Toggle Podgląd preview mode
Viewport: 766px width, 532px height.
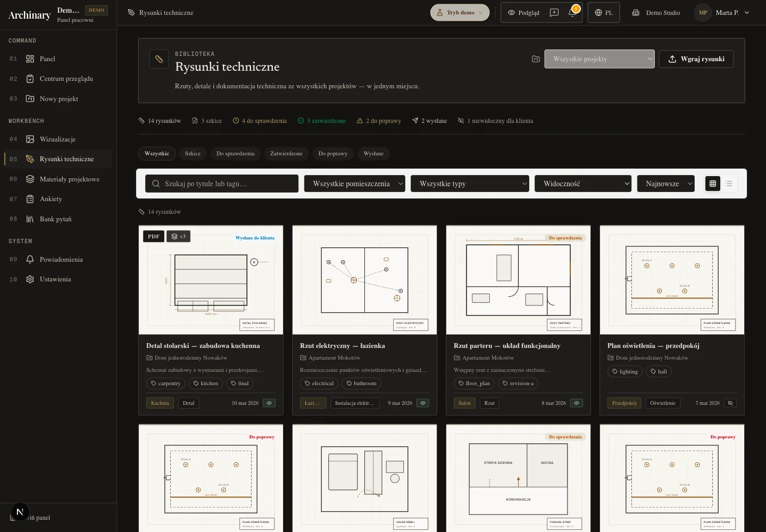[x=523, y=13]
